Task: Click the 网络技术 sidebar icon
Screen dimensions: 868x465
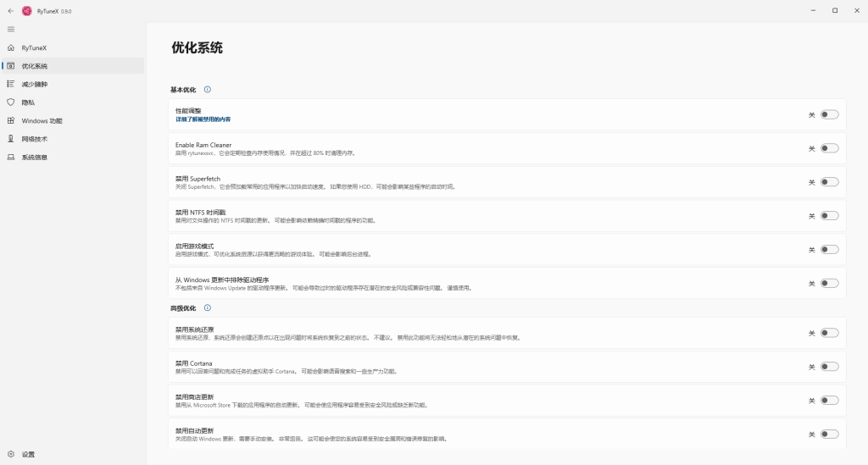Action: pyautogui.click(x=10, y=139)
